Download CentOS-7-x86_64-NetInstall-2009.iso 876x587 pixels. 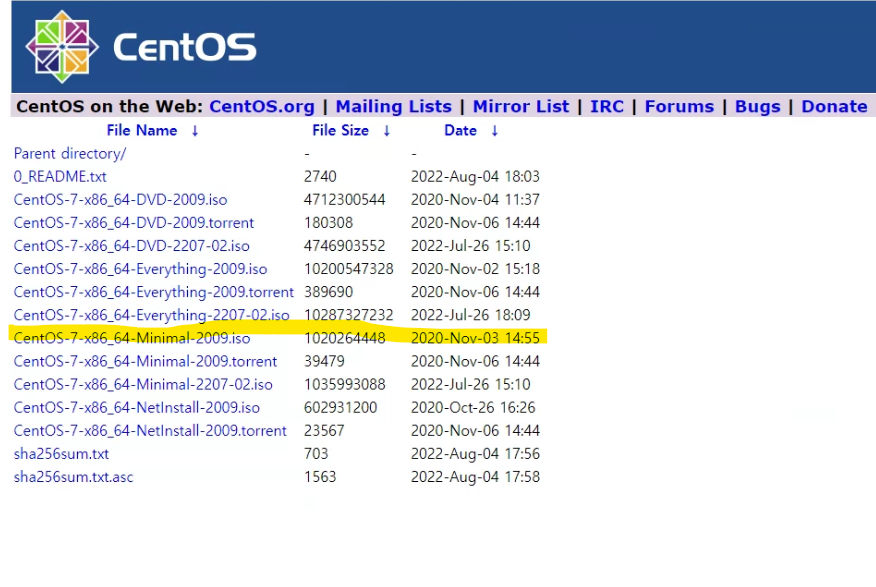pos(136,408)
